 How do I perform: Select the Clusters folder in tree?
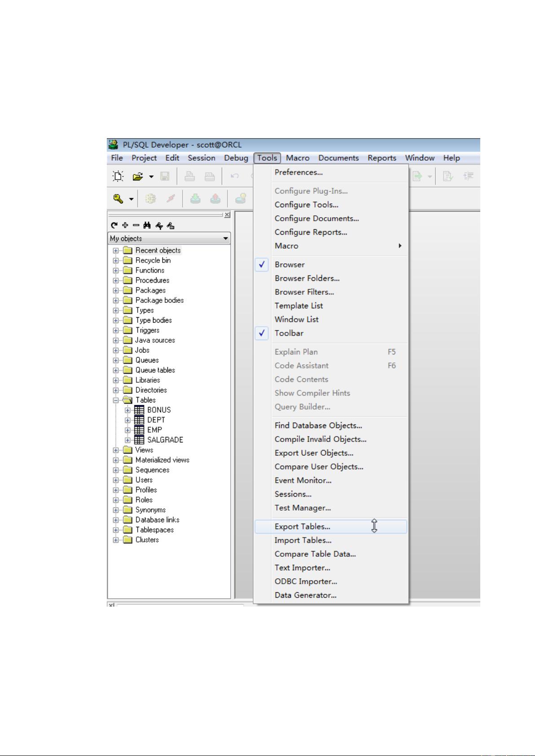[147, 540]
